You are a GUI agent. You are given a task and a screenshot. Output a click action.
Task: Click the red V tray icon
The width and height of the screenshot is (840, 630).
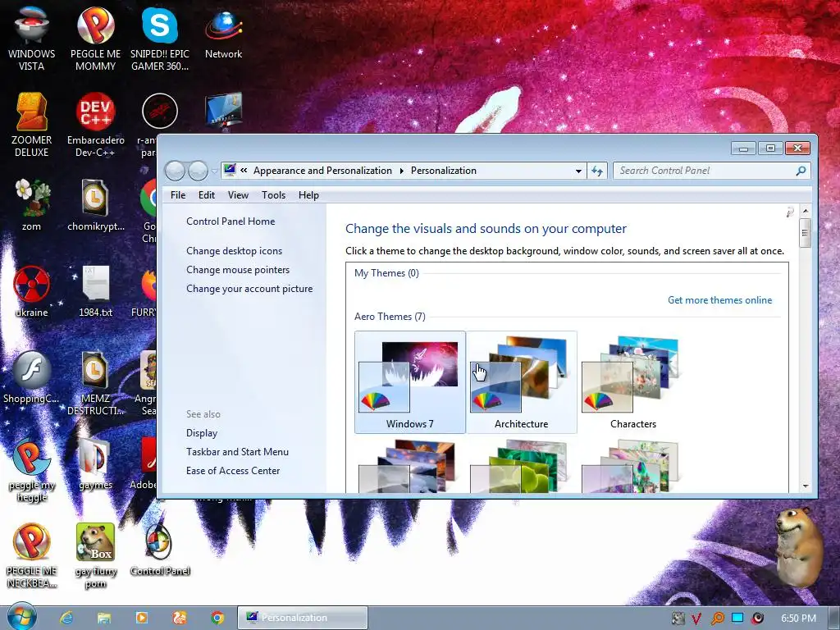click(x=697, y=619)
